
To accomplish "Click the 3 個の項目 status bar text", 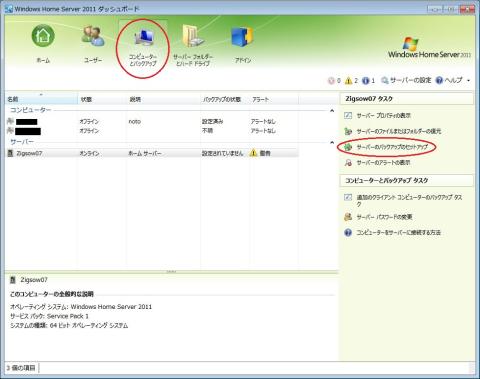I will coord(21,368).
